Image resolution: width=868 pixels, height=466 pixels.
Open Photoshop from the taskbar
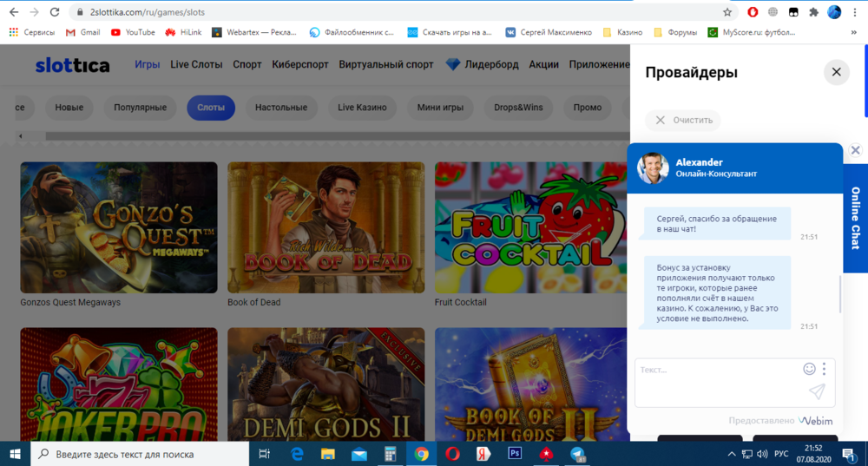click(x=515, y=454)
